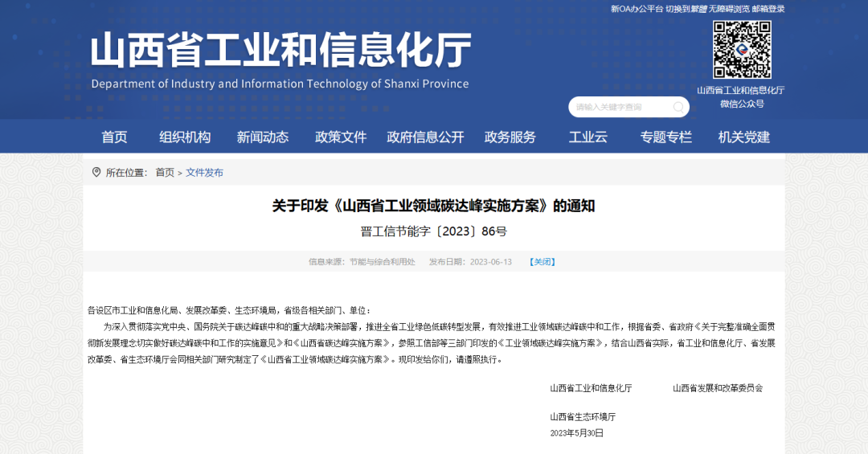Enable 无障碍浏览 accessibility mode
868x454 pixels.
pyautogui.click(x=729, y=9)
